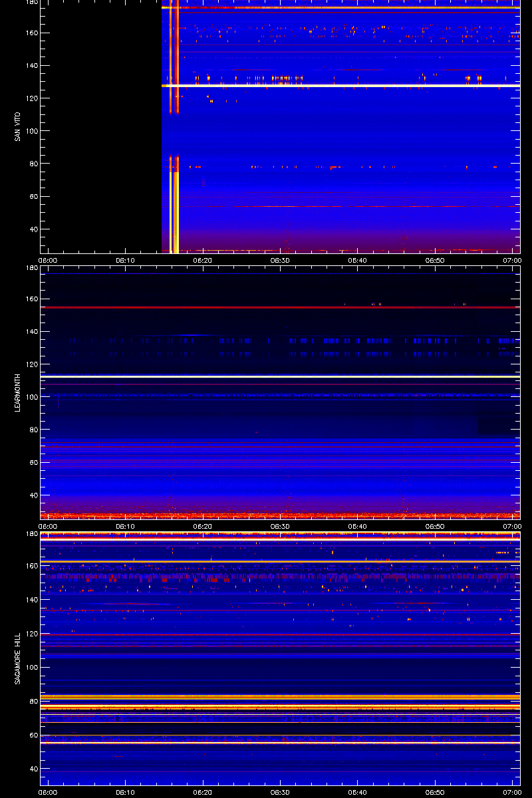Click the black data gap in San Vito spectrogram
The image size is (532, 798).
pos(101,126)
